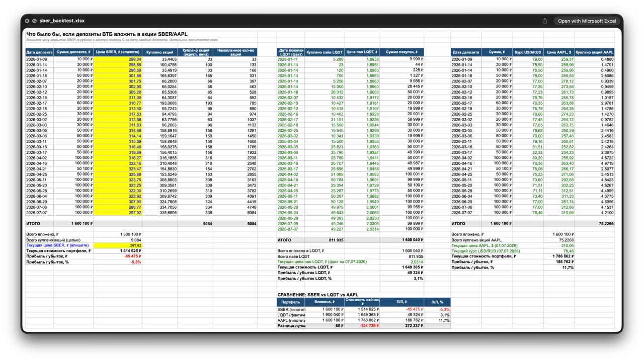
Task: Click the 'СРАВНЕНИЕ: SBER vs LQDT vs AAPL' heading
Action: tap(318, 295)
